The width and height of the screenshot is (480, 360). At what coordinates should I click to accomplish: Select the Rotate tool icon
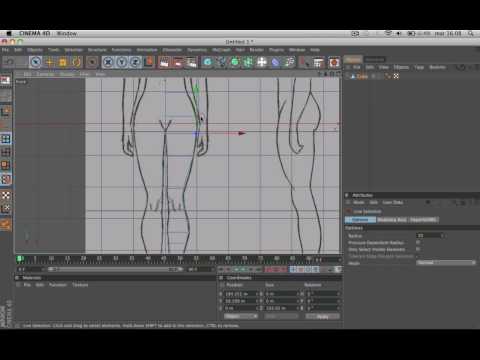point(77,62)
